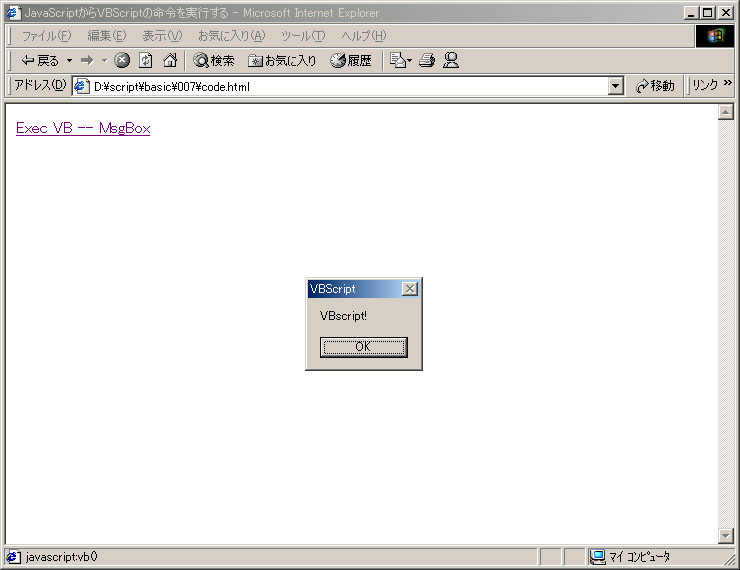Open the 編集(E) menu
This screenshot has width=740, height=570.
pos(107,35)
